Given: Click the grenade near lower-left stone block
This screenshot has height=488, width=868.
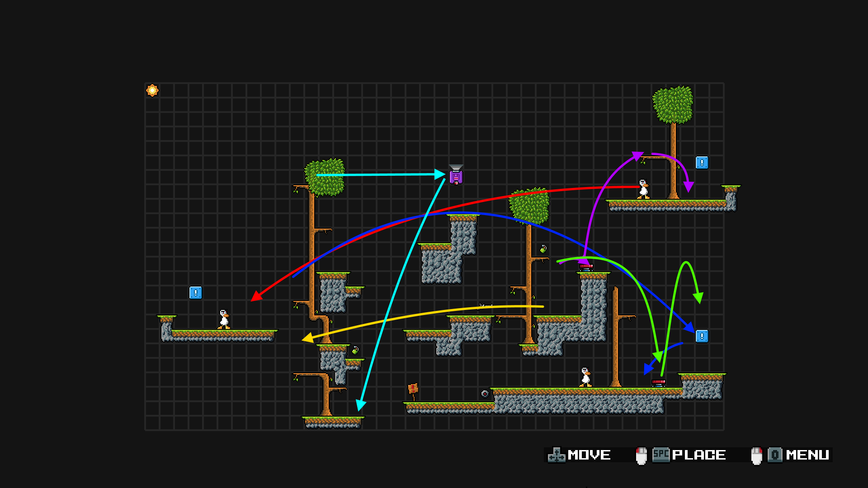Looking at the screenshot, I should coord(355,350).
